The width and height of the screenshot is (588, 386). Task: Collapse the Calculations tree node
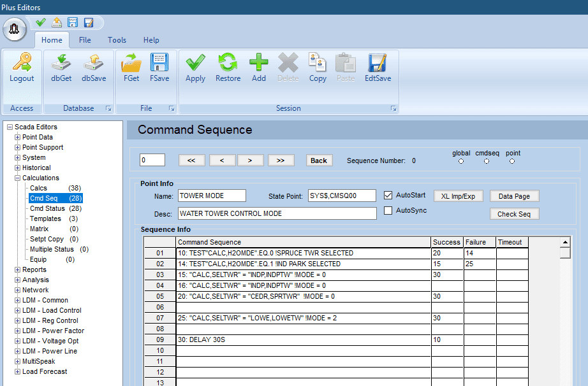click(17, 178)
